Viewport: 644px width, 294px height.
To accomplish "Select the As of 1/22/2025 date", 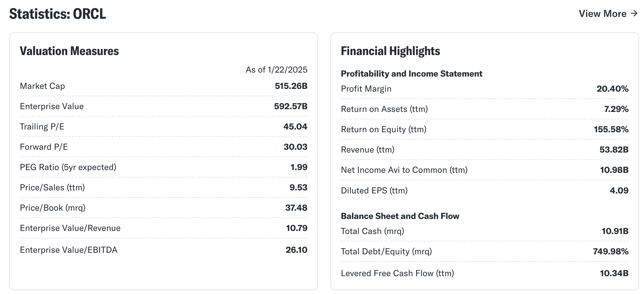I will point(276,70).
